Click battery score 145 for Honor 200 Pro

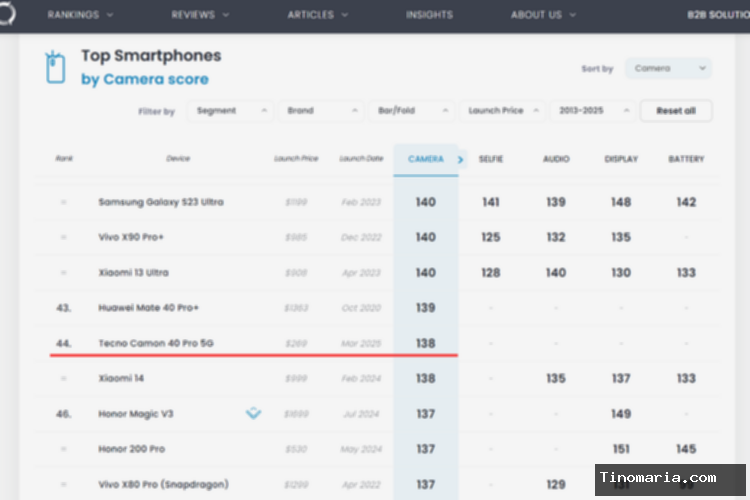click(686, 449)
